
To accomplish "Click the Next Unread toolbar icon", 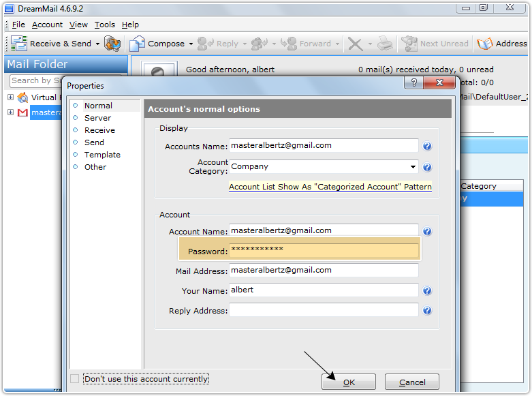I will point(409,44).
